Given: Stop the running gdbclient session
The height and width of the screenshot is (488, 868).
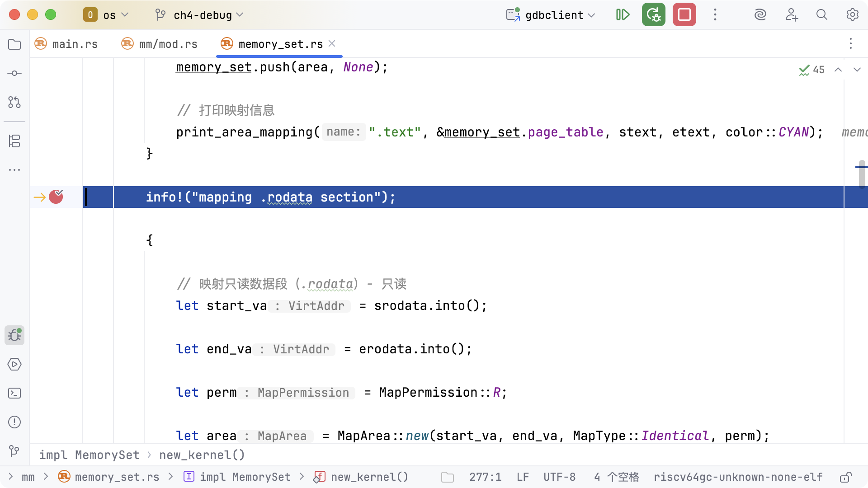Looking at the screenshot, I should click(x=684, y=15).
